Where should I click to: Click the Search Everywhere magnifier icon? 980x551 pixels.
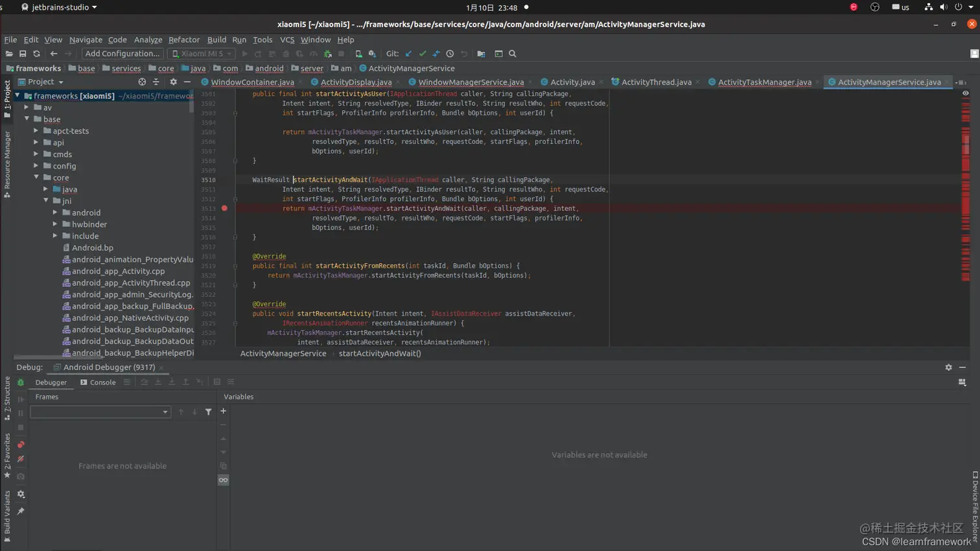click(x=513, y=54)
